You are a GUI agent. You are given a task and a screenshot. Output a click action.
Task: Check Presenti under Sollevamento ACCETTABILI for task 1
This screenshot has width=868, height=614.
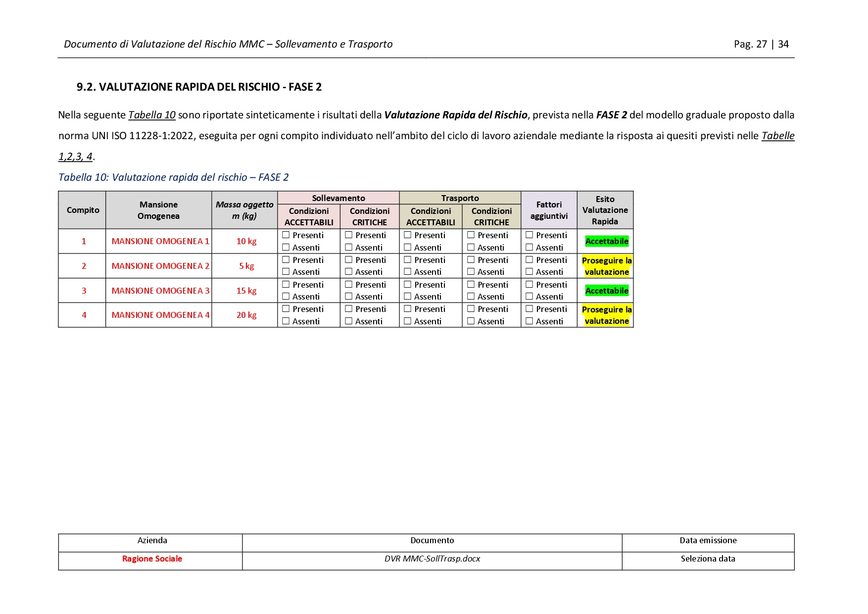[x=286, y=235]
